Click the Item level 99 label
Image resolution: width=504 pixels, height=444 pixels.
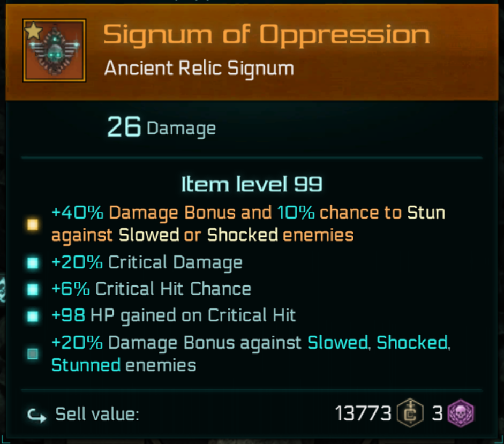(x=252, y=185)
